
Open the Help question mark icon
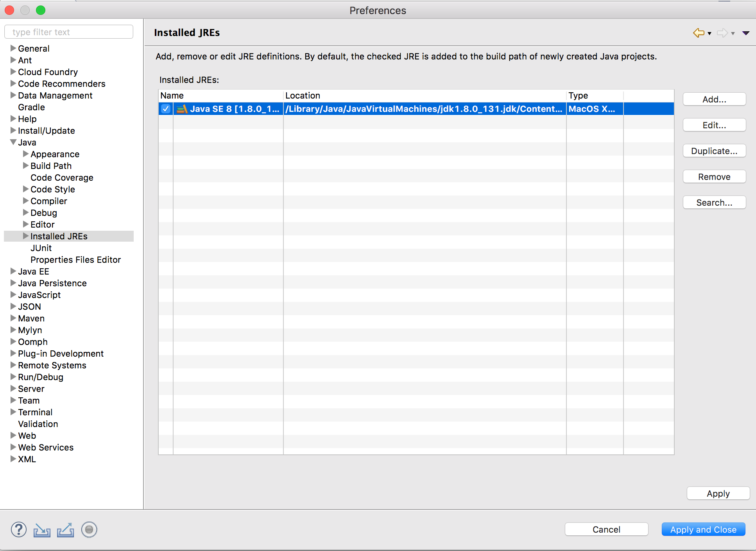(x=19, y=529)
